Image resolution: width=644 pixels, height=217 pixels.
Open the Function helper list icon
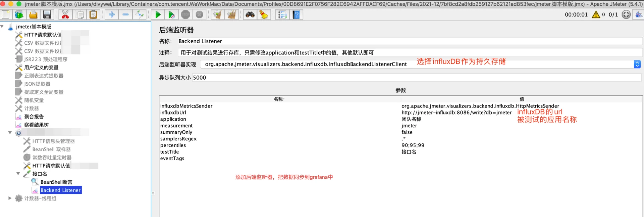point(282,14)
